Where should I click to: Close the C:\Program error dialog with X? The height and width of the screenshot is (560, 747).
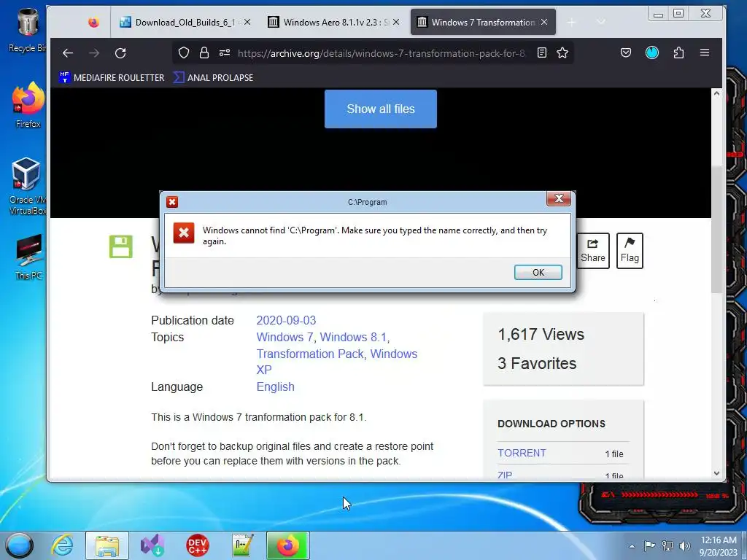coord(558,198)
